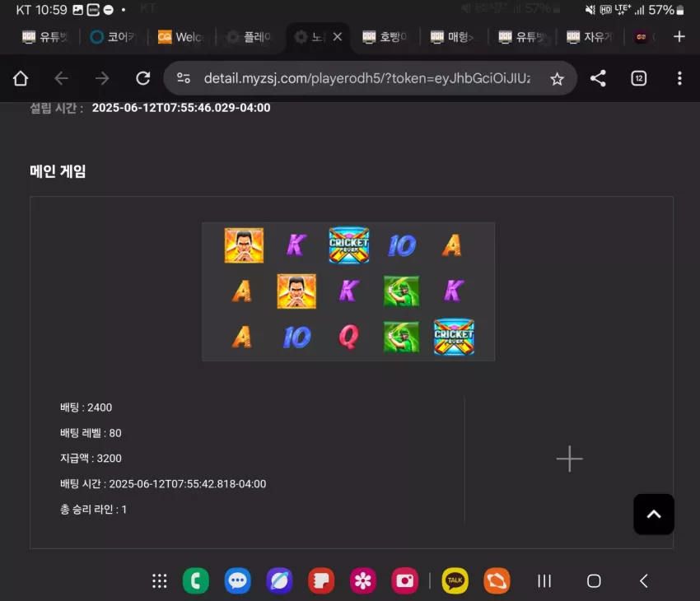Viewport: 700px width, 601px height.
Task: Click the blue 10 symbol in top row
Action: click(x=402, y=245)
